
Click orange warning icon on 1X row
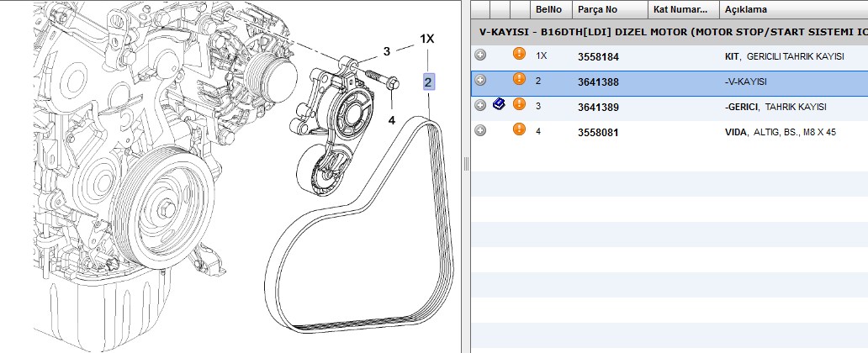click(x=519, y=54)
